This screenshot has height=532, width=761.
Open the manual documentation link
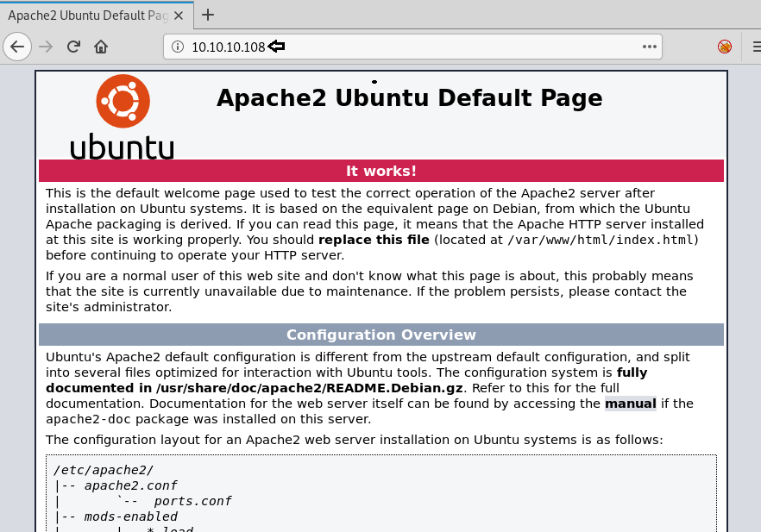[631, 404]
